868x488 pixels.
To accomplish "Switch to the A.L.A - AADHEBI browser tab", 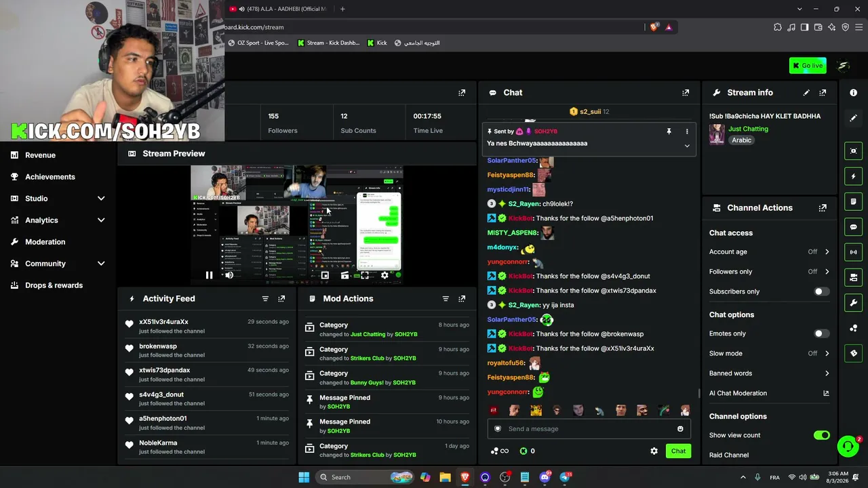I will [279, 9].
